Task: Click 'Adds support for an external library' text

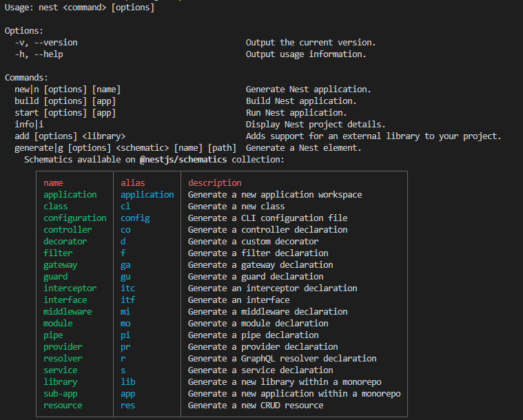Action: click(333, 136)
